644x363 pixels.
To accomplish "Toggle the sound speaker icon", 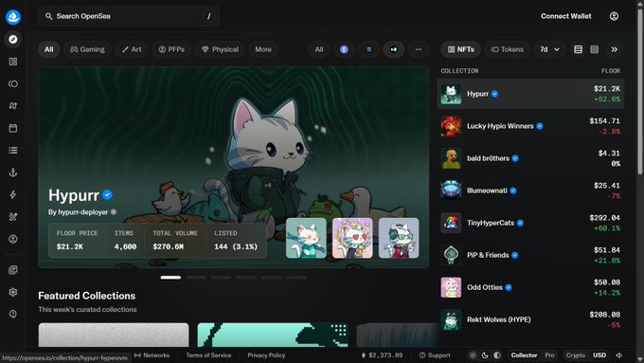I will click(x=619, y=355).
